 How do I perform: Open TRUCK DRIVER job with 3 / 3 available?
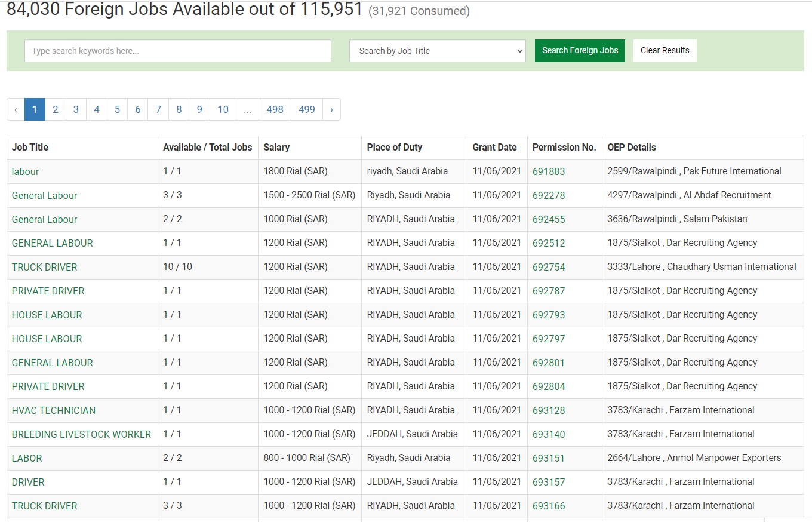[x=44, y=506]
